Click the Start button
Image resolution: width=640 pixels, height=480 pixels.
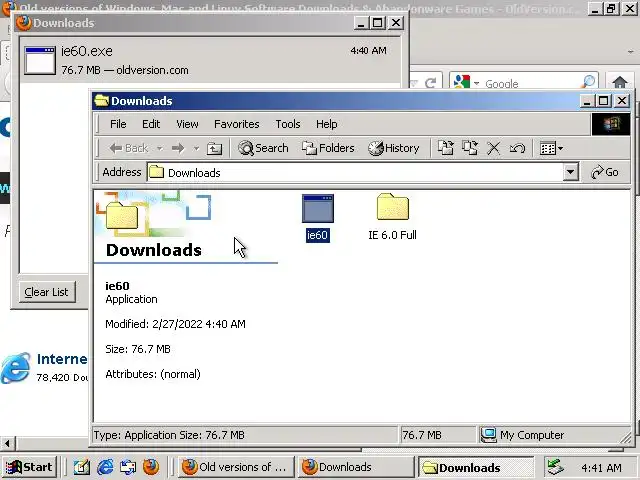click(29, 467)
